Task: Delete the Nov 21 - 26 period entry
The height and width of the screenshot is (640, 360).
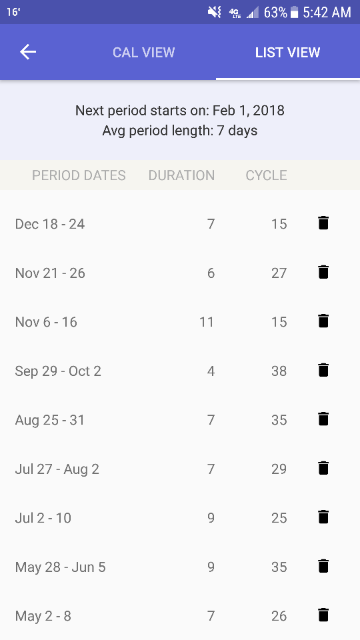Action: (x=323, y=272)
